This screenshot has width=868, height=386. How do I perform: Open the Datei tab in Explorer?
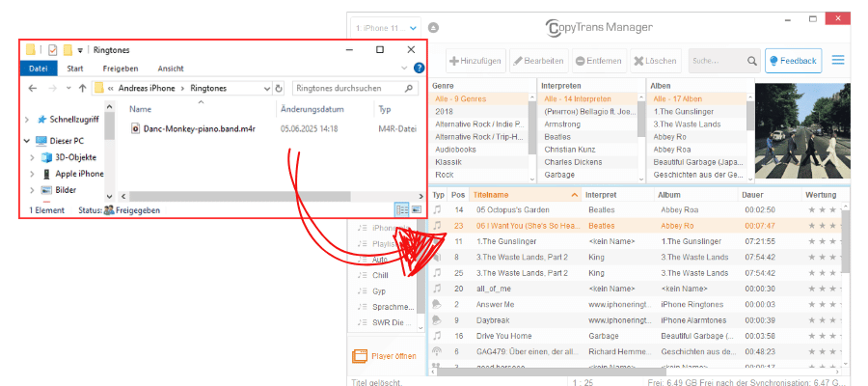[39, 69]
